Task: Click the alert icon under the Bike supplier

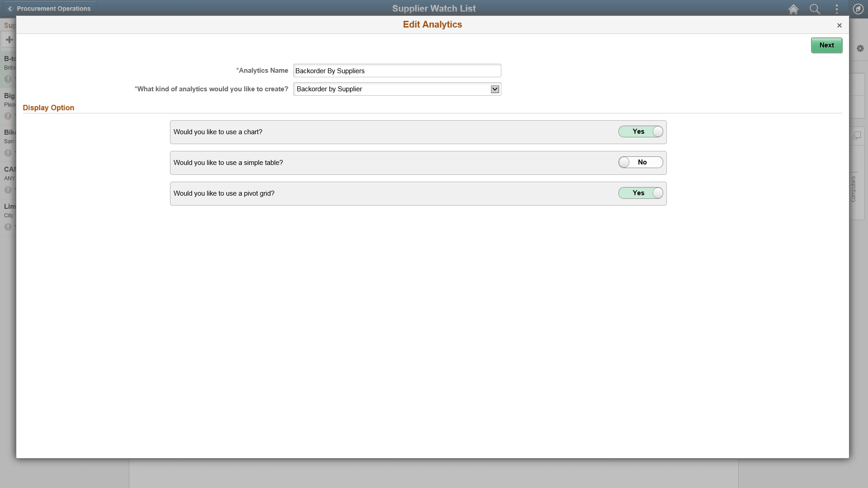Action: (8, 153)
